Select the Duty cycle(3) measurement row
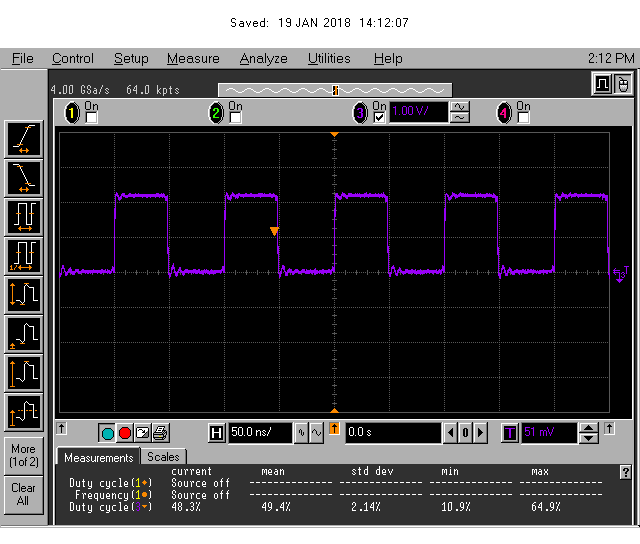The height and width of the screenshot is (544, 640). coord(335,507)
